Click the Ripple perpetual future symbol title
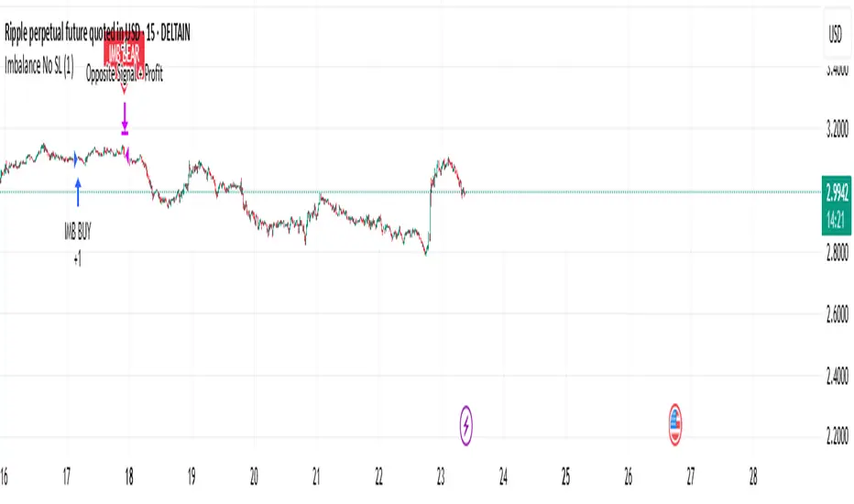The height and width of the screenshot is (504, 854). (x=101, y=35)
